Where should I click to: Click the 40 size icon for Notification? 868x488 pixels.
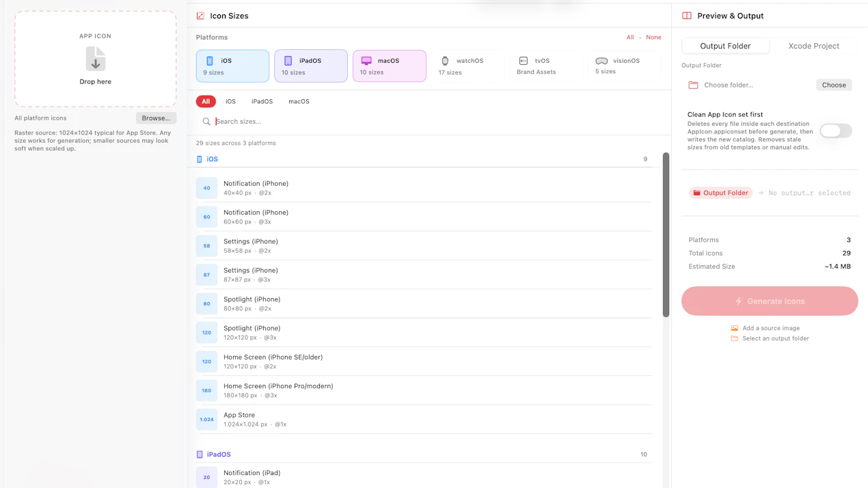(206, 188)
